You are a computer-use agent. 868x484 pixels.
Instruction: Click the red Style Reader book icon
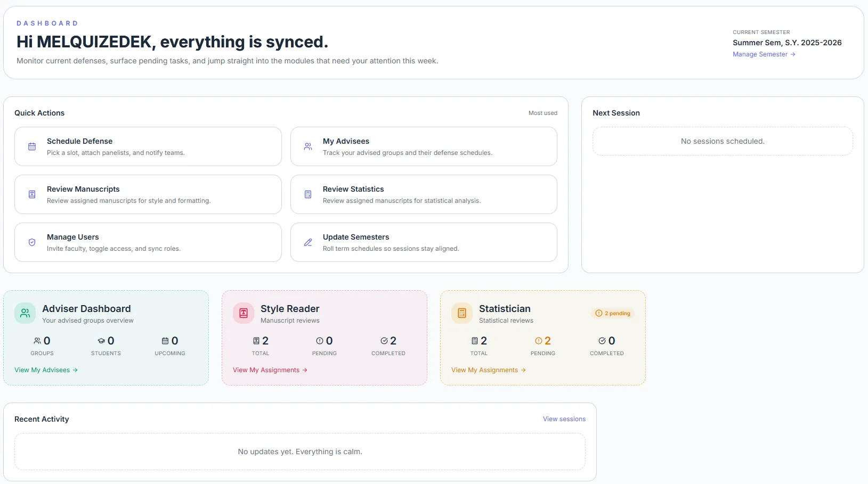pos(244,313)
